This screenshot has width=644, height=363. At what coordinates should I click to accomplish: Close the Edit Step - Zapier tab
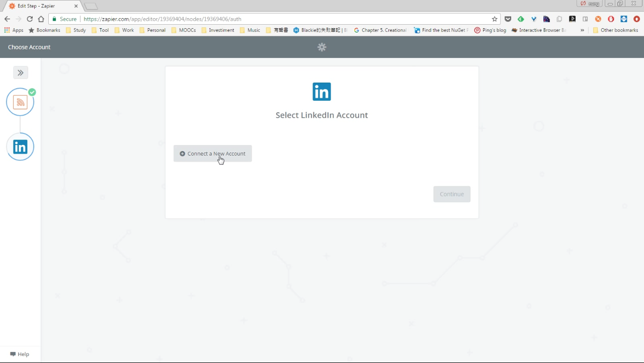(x=75, y=6)
